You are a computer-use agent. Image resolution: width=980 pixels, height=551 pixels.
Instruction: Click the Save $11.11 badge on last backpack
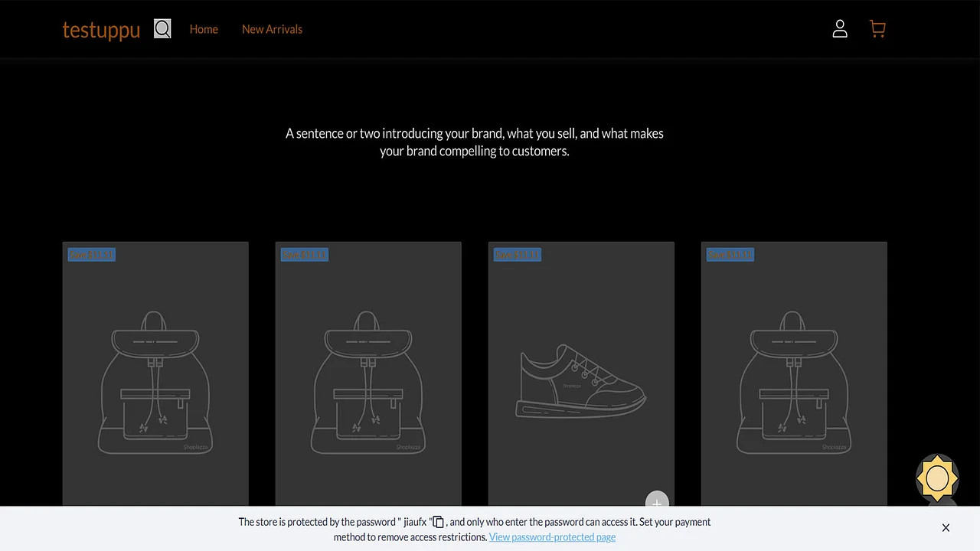[730, 254]
